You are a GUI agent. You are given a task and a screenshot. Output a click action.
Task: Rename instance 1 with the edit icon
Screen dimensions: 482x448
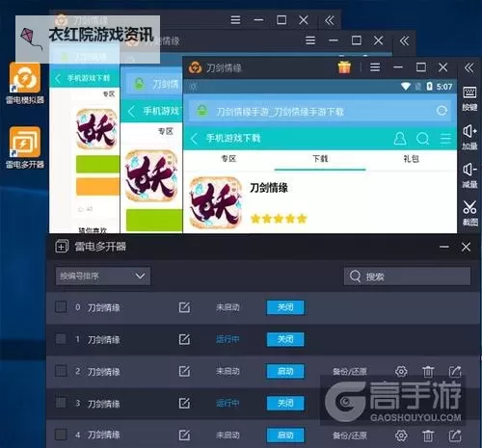click(184, 339)
